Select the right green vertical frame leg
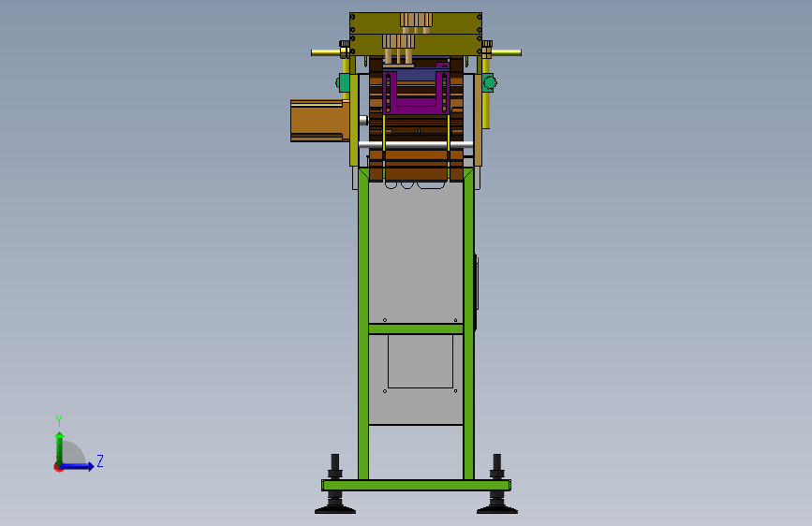 click(x=468, y=324)
